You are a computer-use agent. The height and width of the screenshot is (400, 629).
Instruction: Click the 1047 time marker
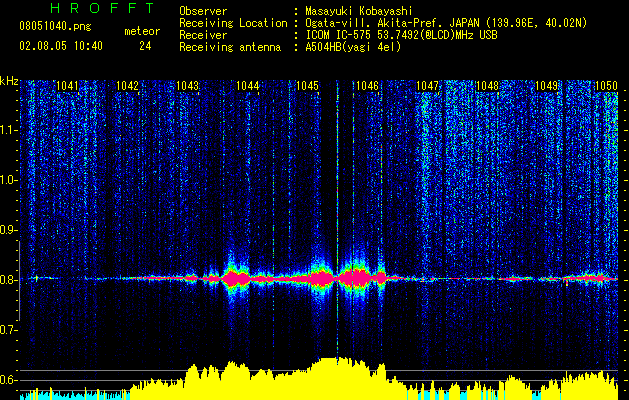pos(427,86)
